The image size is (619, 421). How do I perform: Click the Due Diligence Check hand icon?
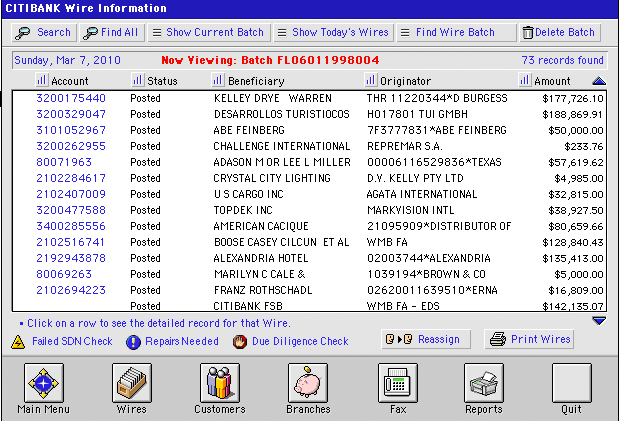pyautogui.click(x=240, y=342)
